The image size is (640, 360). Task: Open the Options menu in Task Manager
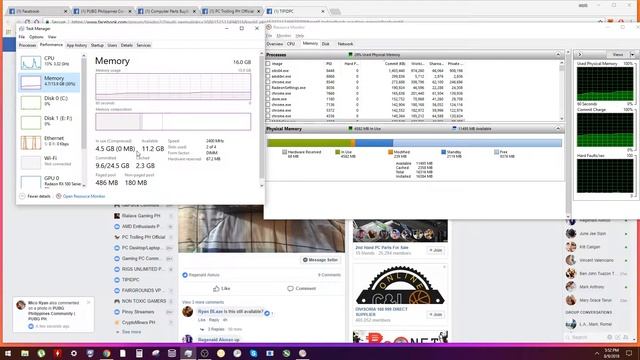point(36,37)
